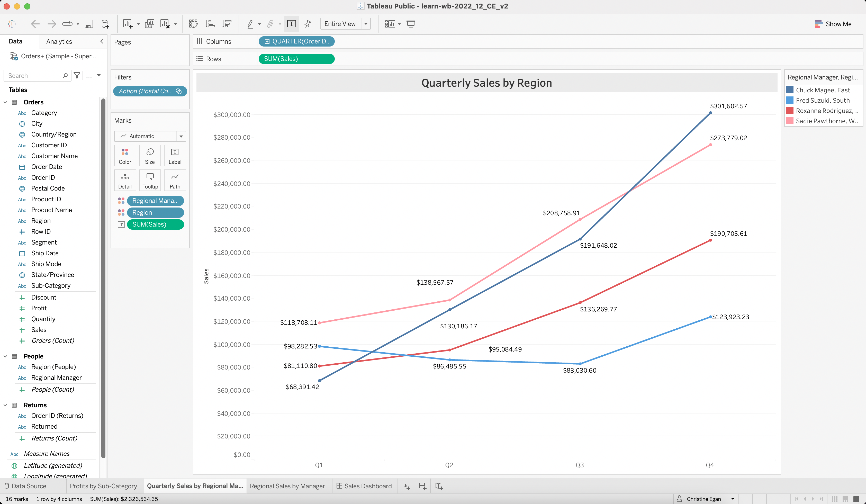This screenshot has height=504, width=866.
Task: Click the Sort Ascending toolbar icon
Action: (210, 24)
